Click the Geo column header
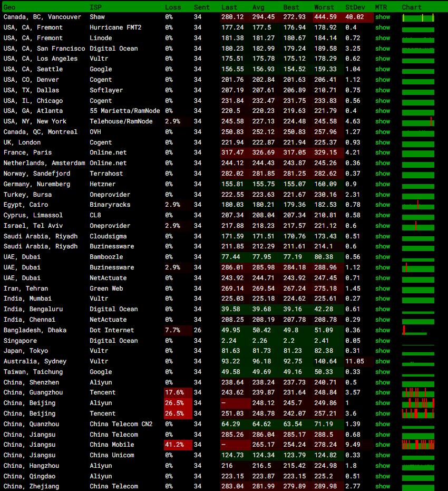The height and width of the screenshot is (491, 448). coord(9,7)
